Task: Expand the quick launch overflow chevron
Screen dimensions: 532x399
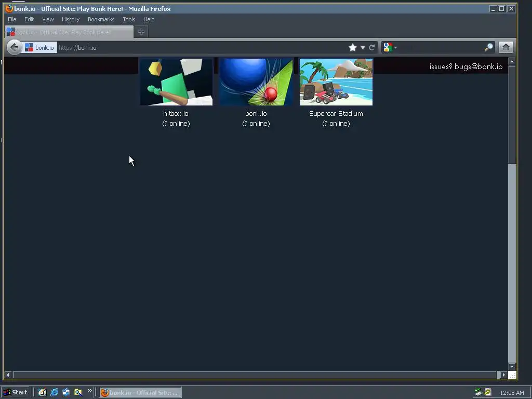Action: point(89,391)
